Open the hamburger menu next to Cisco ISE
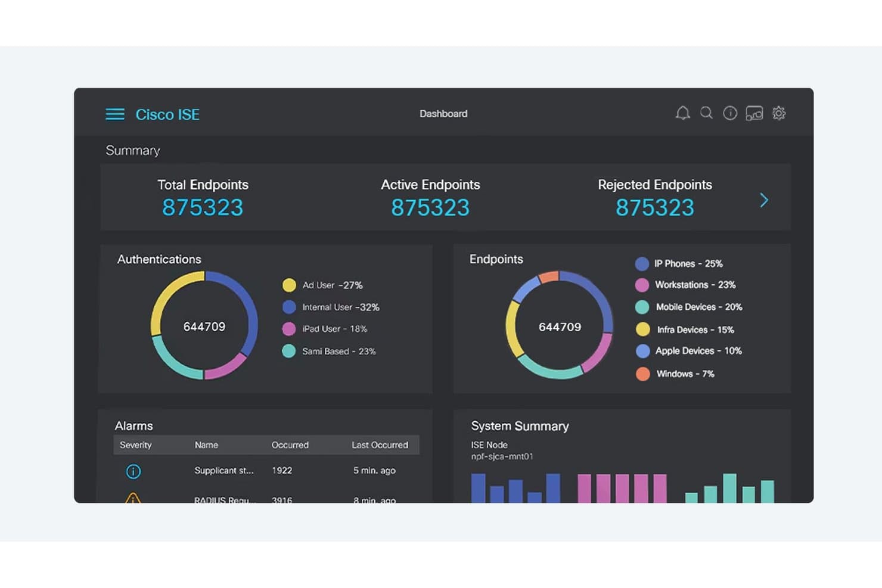 [115, 114]
